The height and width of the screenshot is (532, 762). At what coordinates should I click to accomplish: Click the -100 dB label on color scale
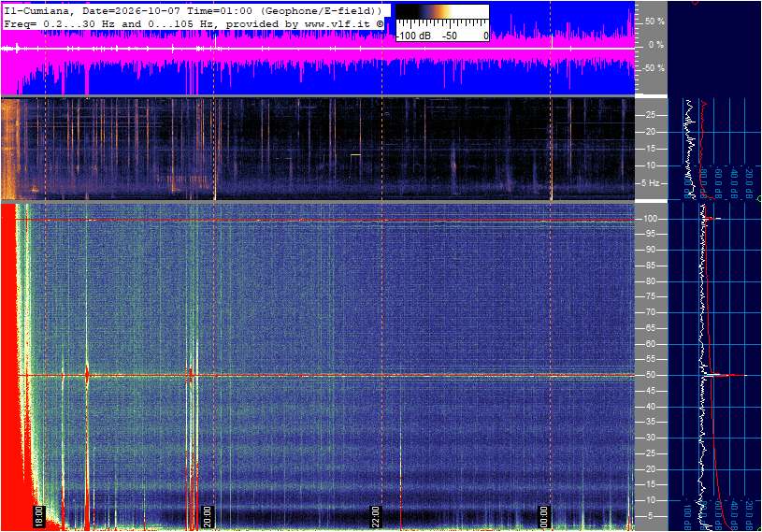(413, 36)
